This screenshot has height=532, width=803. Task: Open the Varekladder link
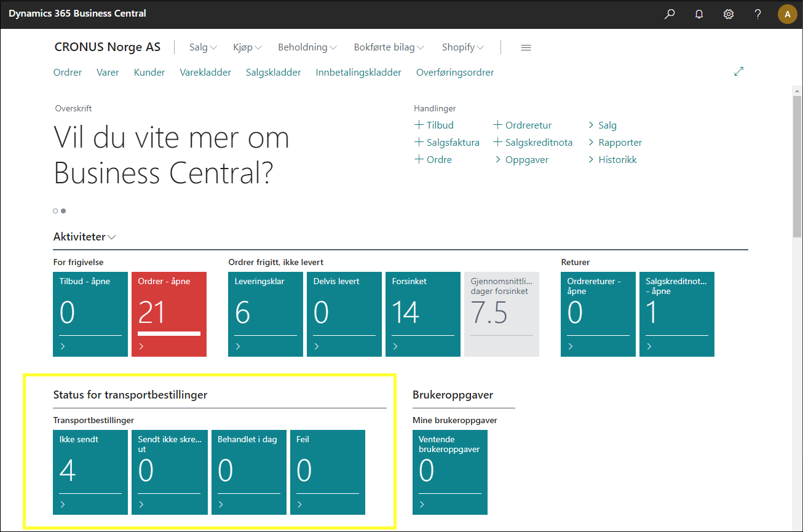point(205,72)
